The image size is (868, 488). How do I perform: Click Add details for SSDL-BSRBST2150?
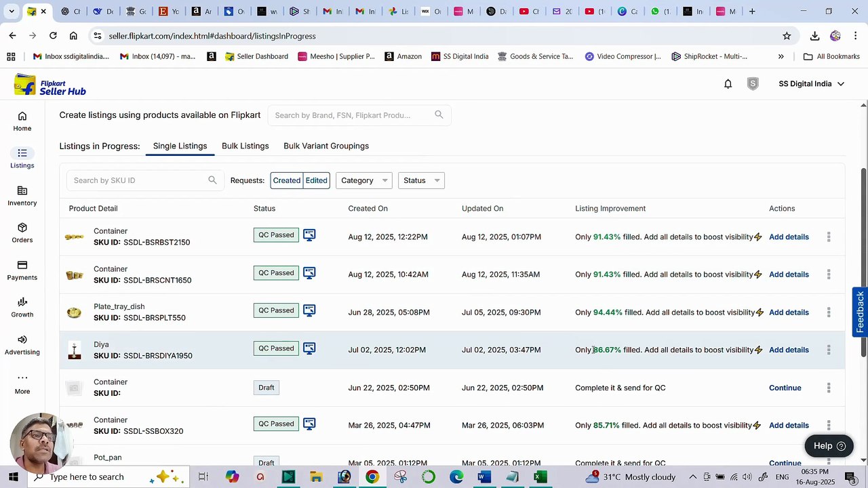pyautogui.click(x=789, y=237)
